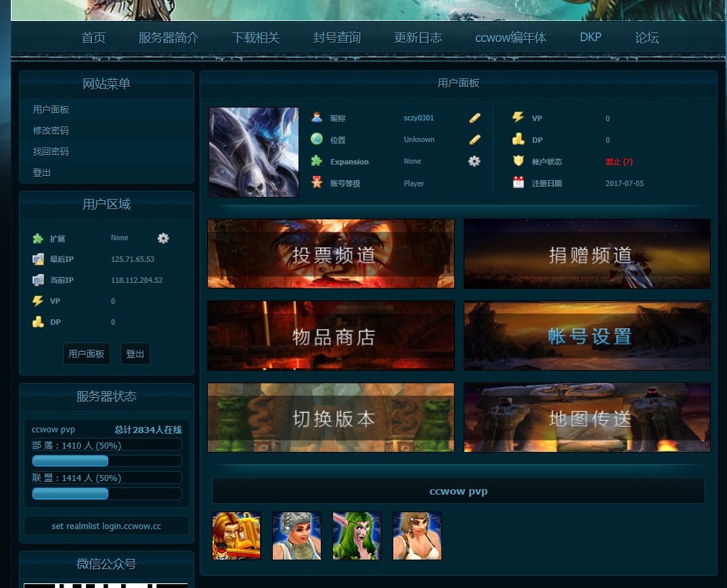Click the user avatar image

click(x=253, y=152)
